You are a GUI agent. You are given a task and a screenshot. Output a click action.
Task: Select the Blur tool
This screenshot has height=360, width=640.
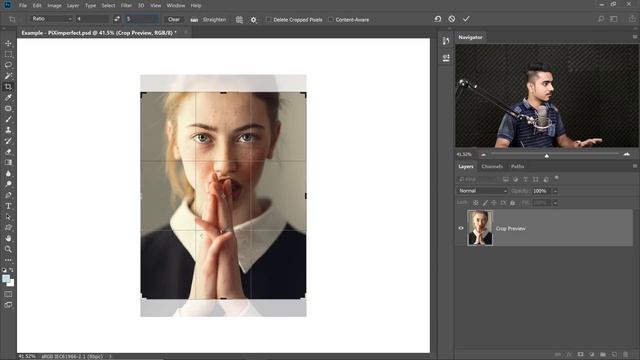[x=8, y=173]
